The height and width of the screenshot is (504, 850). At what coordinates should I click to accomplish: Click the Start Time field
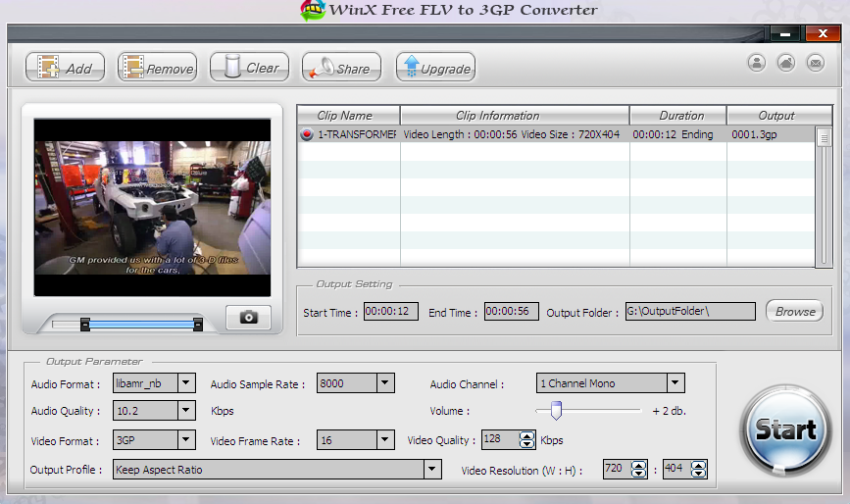click(391, 311)
